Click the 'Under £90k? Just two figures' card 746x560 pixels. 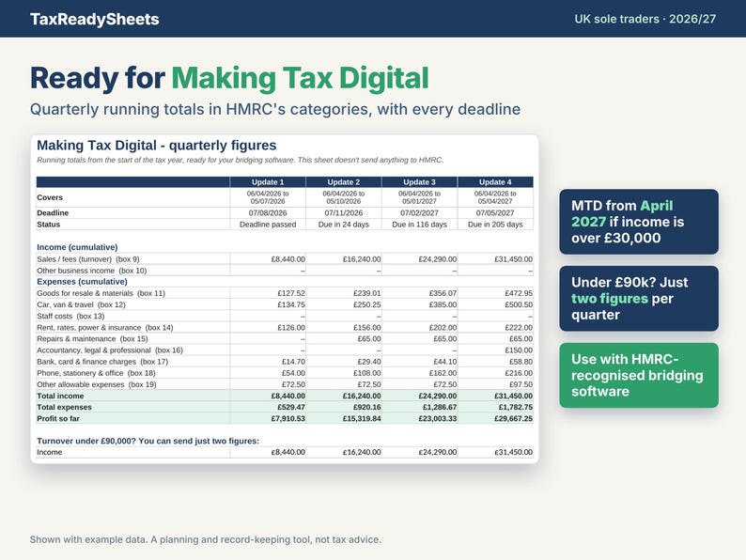(639, 298)
